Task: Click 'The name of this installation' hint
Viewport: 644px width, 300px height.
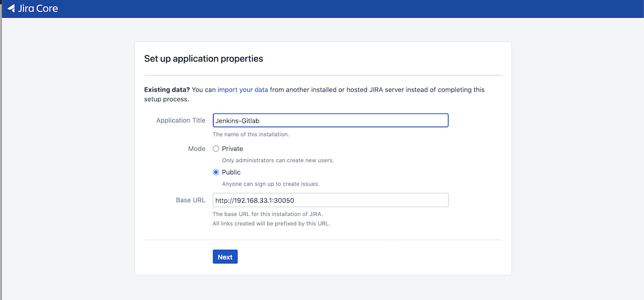Action: pyautogui.click(x=250, y=135)
